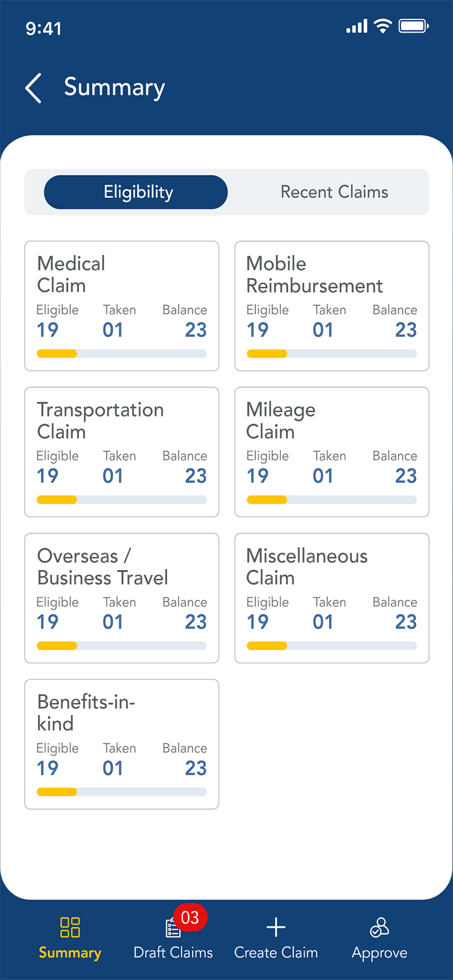Tap the Create Claim plus icon
This screenshot has height=980, width=453.
(x=276, y=927)
